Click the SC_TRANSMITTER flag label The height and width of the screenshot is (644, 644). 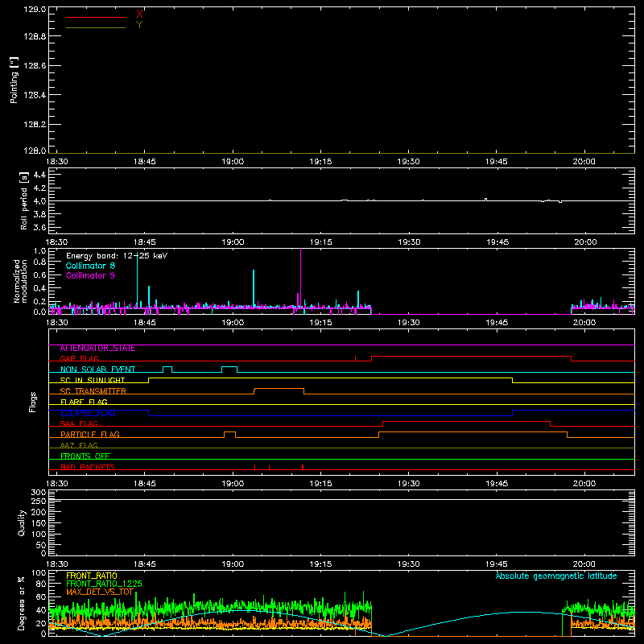(x=93, y=391)
